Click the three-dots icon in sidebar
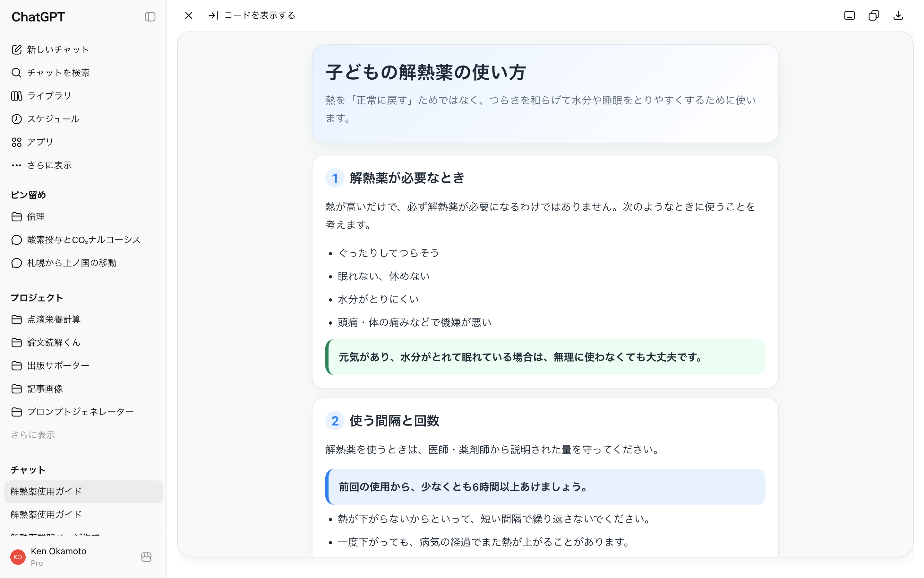 [16, 165]
